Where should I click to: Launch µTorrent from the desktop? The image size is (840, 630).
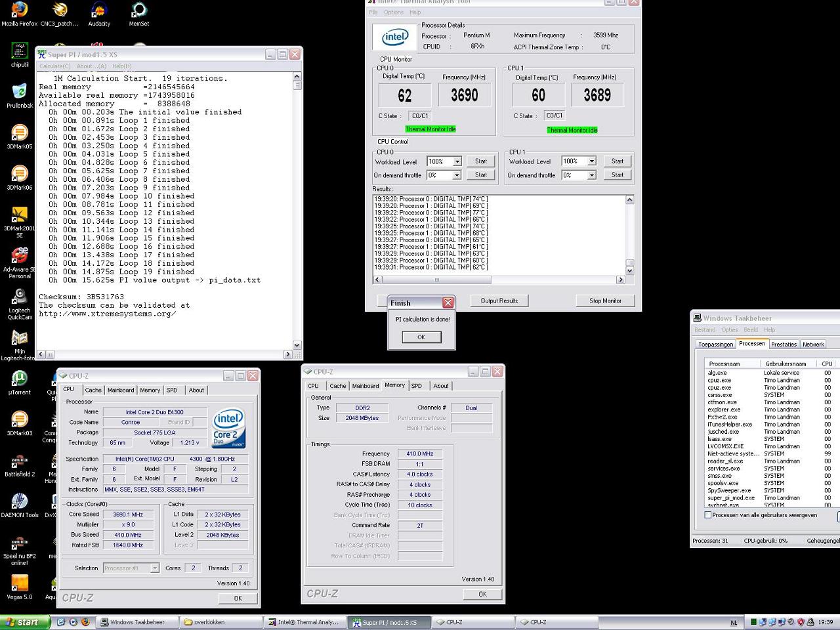[20, 383]
